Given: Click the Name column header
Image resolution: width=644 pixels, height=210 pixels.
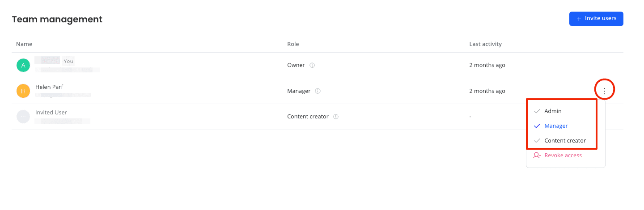Looking at the screenshot, I should point(24,44).
